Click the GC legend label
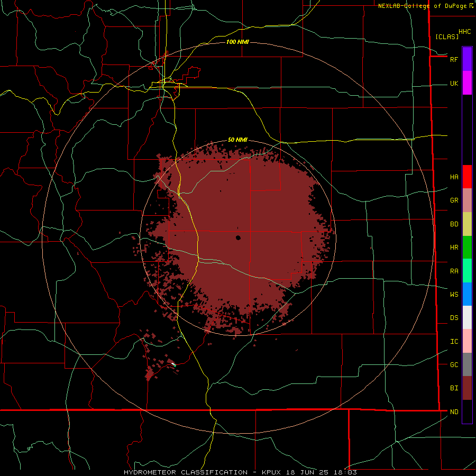The image size is (476, 476). (x=454, y=365)
